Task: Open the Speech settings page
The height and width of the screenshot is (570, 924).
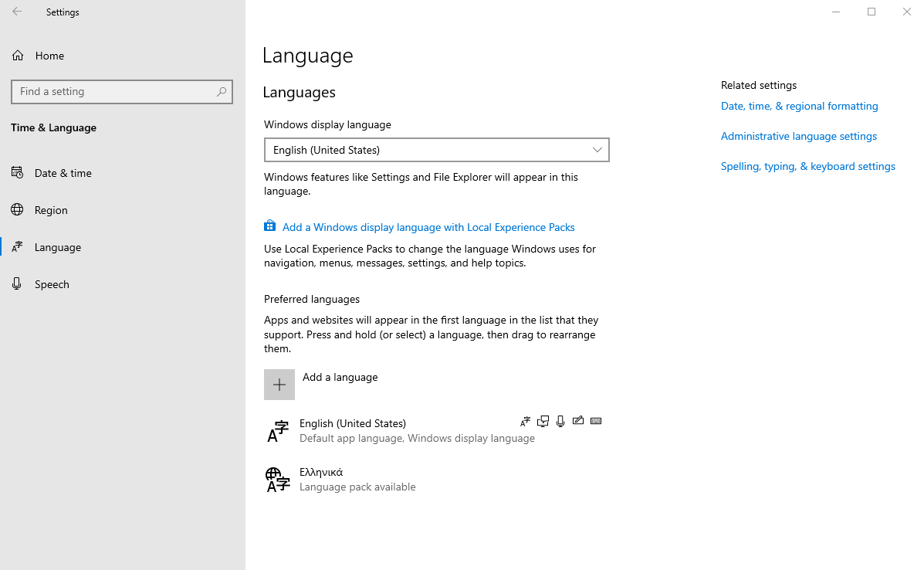Action: tap(52, 285)
